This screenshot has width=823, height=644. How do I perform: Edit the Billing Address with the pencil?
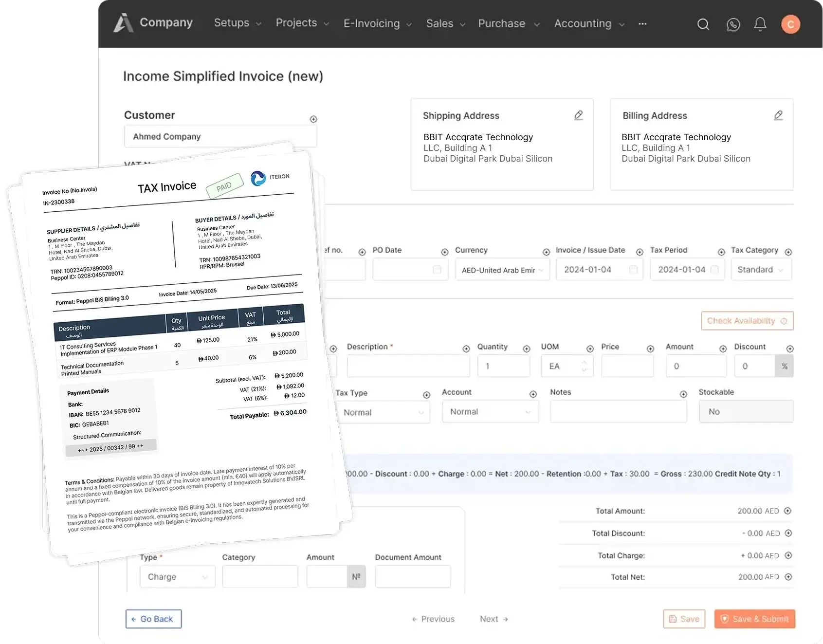[x=778, y=115]
